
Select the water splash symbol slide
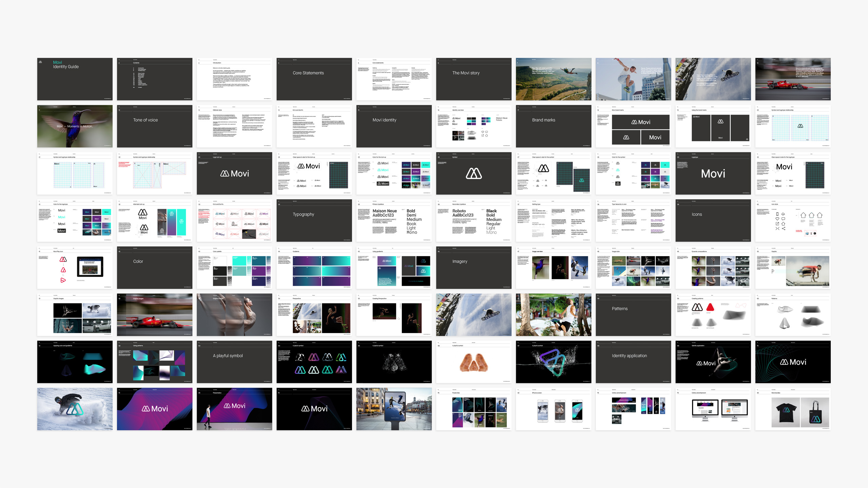(x=553, y=362)
